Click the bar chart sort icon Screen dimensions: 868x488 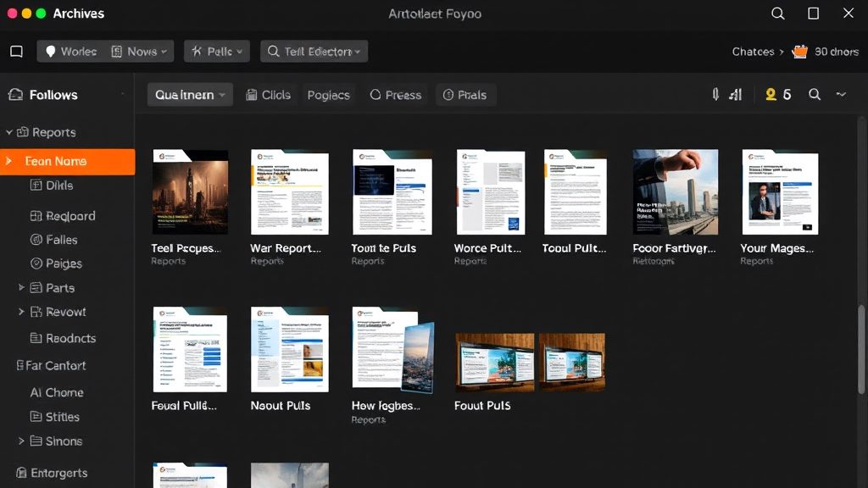735,95
